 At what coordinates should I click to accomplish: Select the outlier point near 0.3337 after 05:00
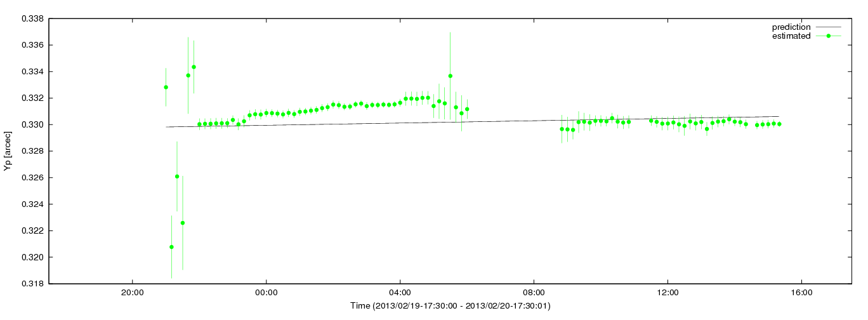tap(450, 76)
